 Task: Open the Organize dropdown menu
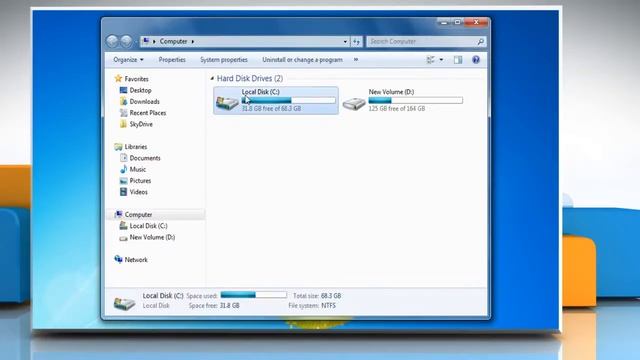point(128,60)
